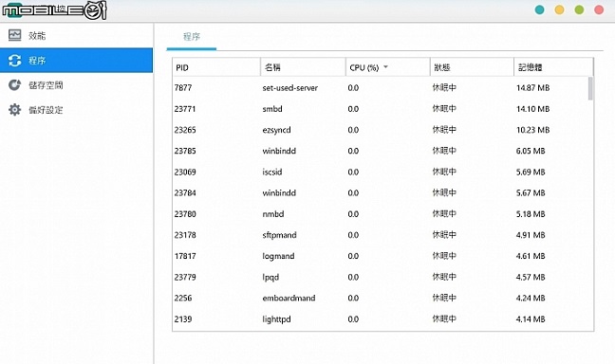Click the 儲存空間 storage pie icon
The image size is (615, 364).
[x=15, y=85]
